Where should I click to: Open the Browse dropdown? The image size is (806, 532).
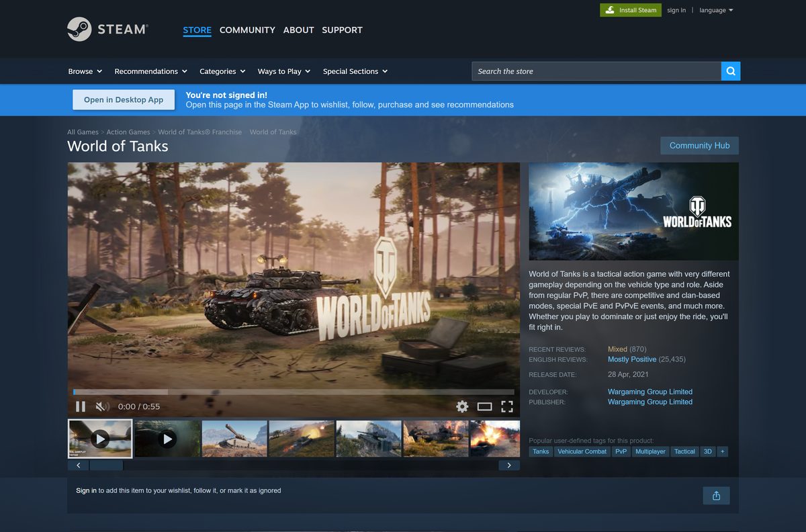pyautogui.click(x=85, y=71)
